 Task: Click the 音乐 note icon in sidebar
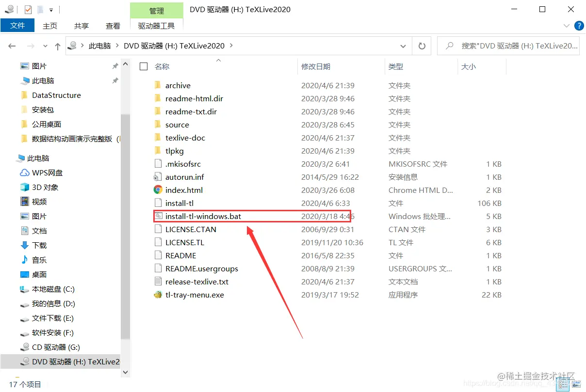point(25,260)
